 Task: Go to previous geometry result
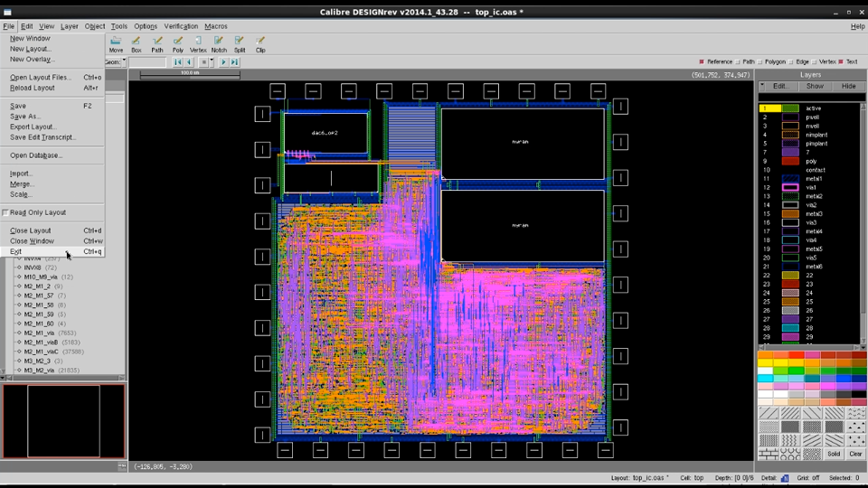(189, 62)
